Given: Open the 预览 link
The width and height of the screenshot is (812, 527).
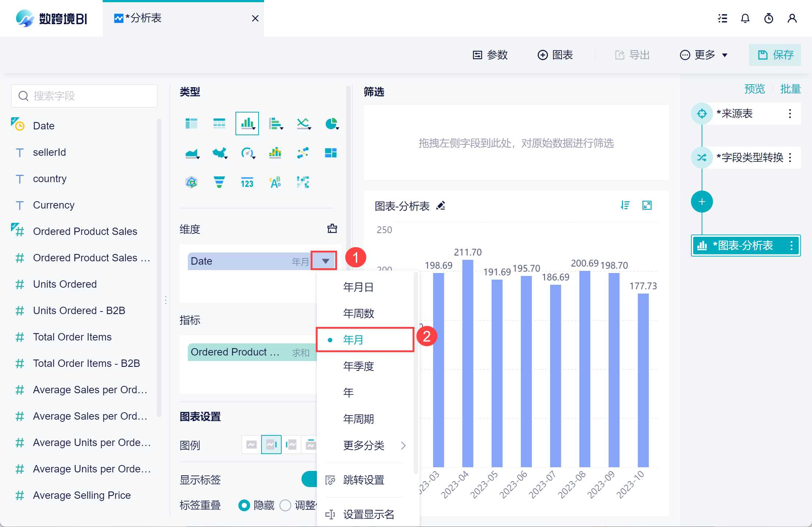Looking at the screenshot, I should coord(754,89).
